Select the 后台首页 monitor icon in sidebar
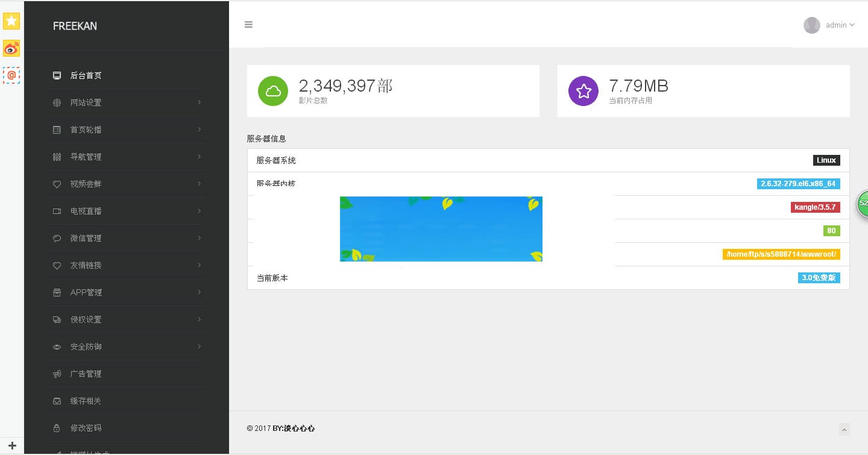The height and width of the screenshot is (455, 868). (57, 75)
